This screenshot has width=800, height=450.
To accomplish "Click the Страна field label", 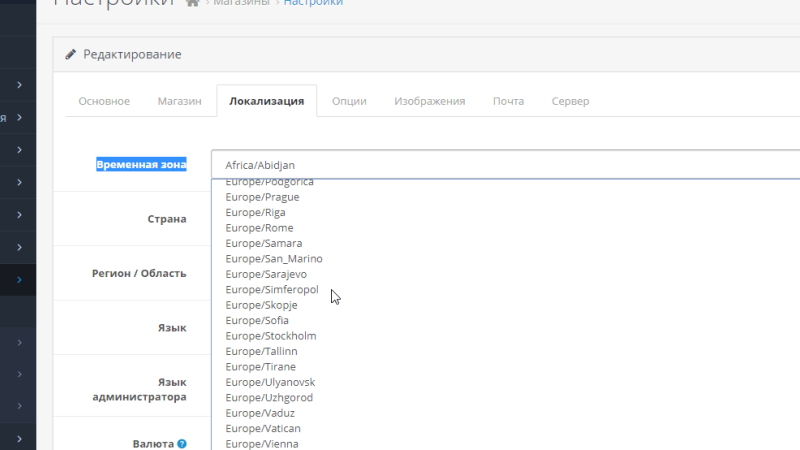I will point(167,219).
